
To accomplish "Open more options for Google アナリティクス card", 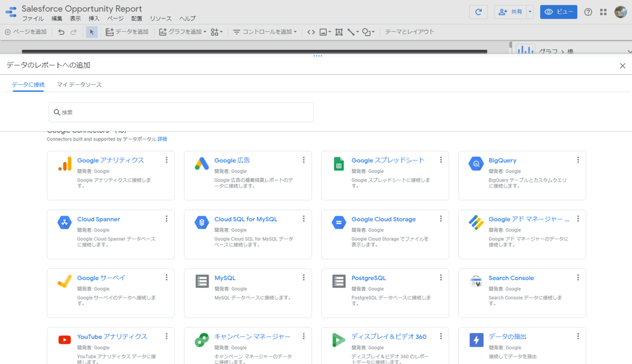I will tap(166, 160).
